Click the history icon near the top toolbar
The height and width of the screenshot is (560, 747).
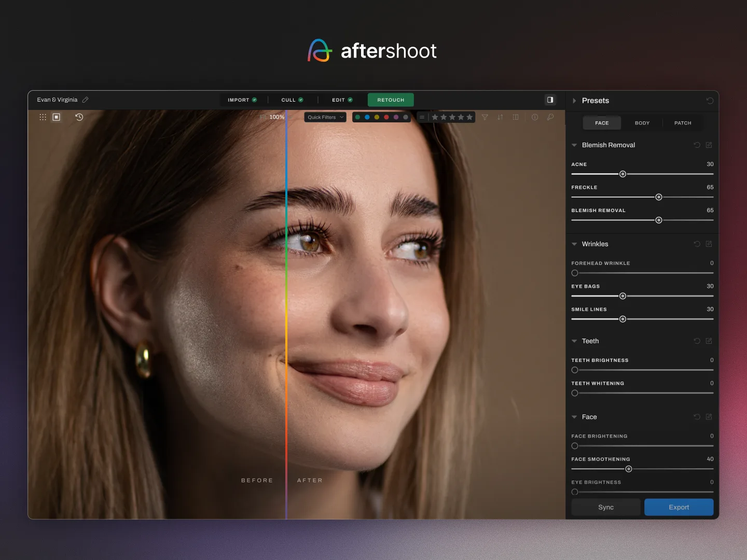pos(79,117)
